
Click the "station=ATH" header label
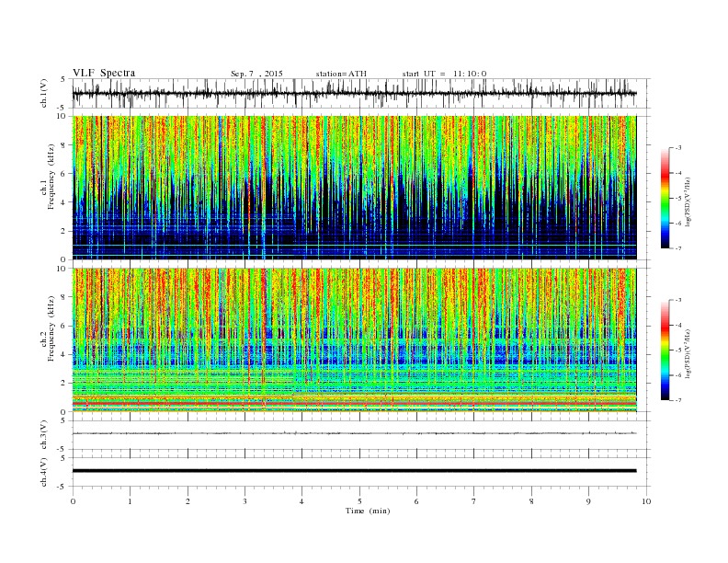coord(341,74)
